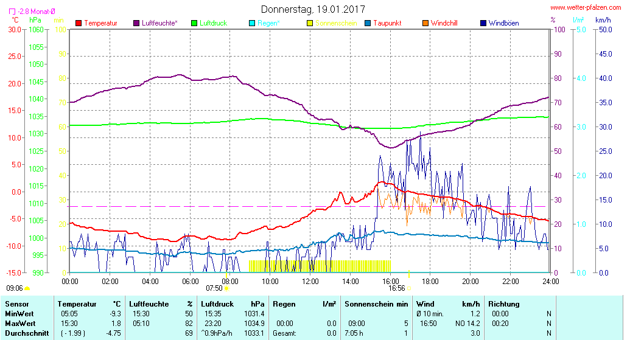The height and width of the screenshot is (340, 644).
Task: Select the Taupunkt legend label
Action: click(x=387, y=23)
